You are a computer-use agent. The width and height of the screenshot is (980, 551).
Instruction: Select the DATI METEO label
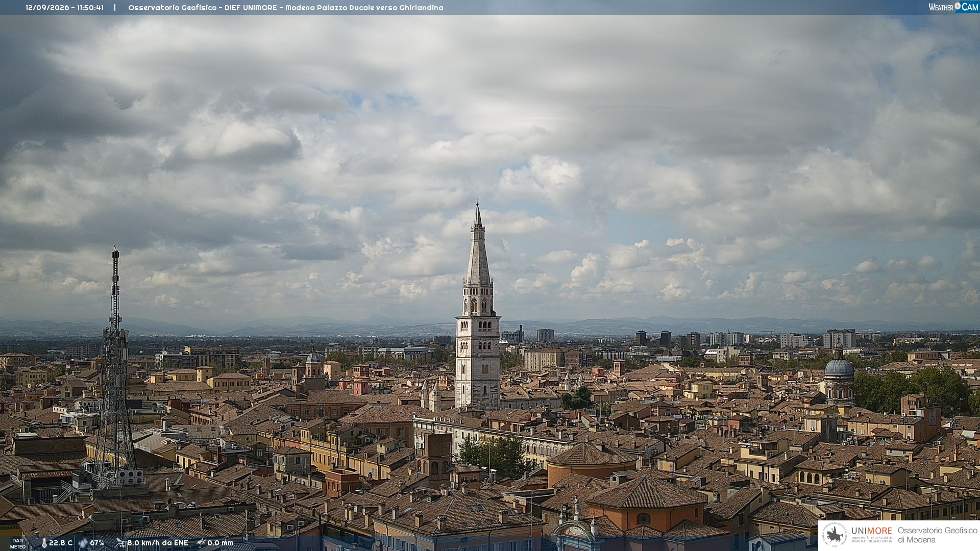click(18, 544)
